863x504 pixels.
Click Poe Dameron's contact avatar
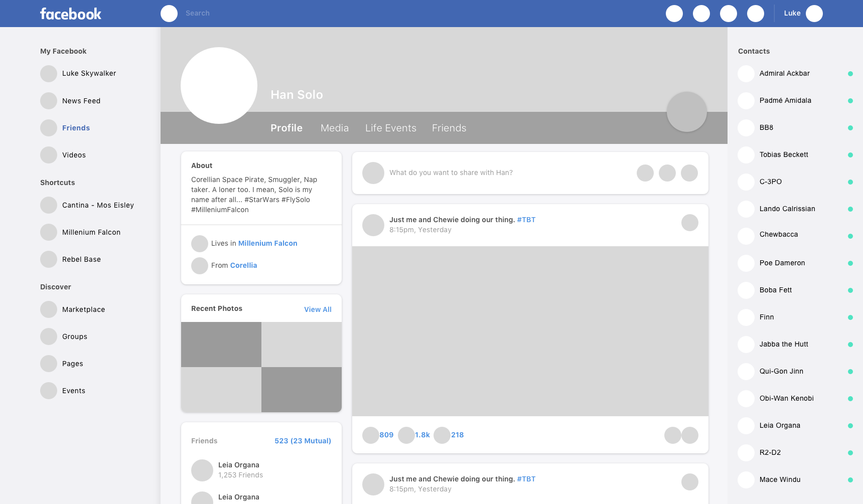click(x=746, y=263)
